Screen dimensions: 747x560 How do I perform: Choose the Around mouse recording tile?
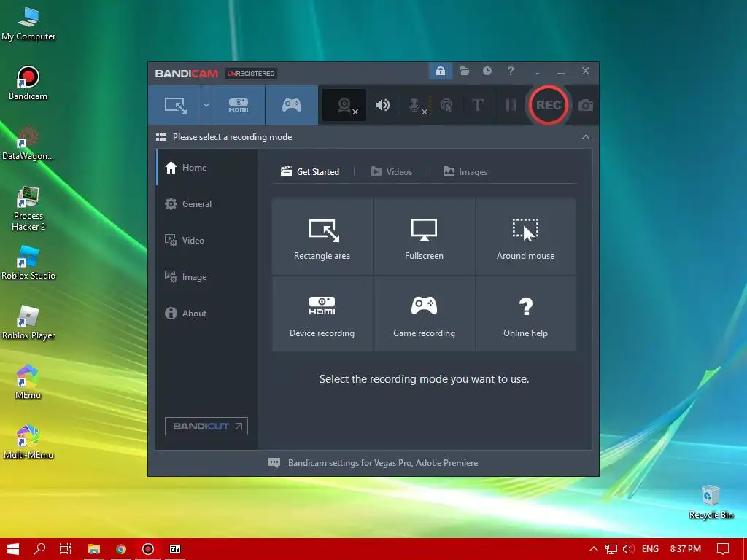(525, 237)
